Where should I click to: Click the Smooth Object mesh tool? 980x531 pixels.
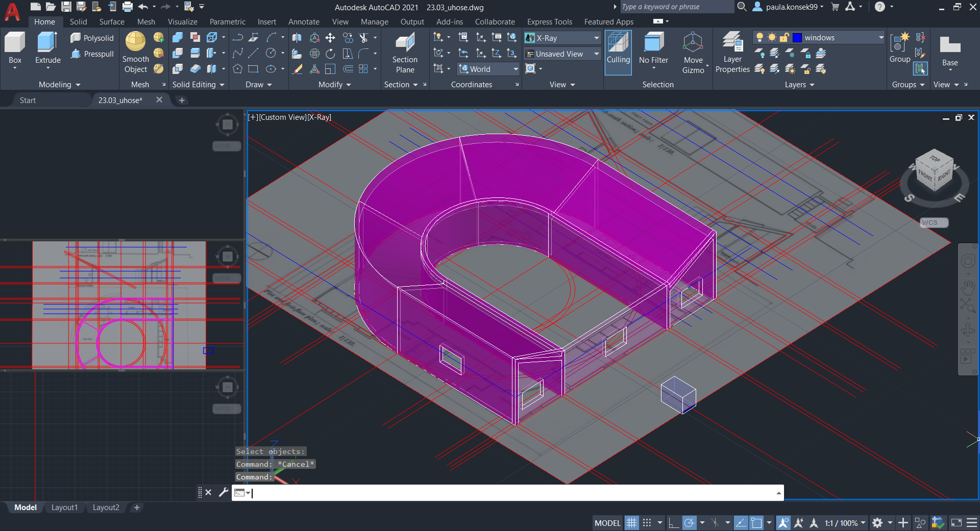point(135,53)
